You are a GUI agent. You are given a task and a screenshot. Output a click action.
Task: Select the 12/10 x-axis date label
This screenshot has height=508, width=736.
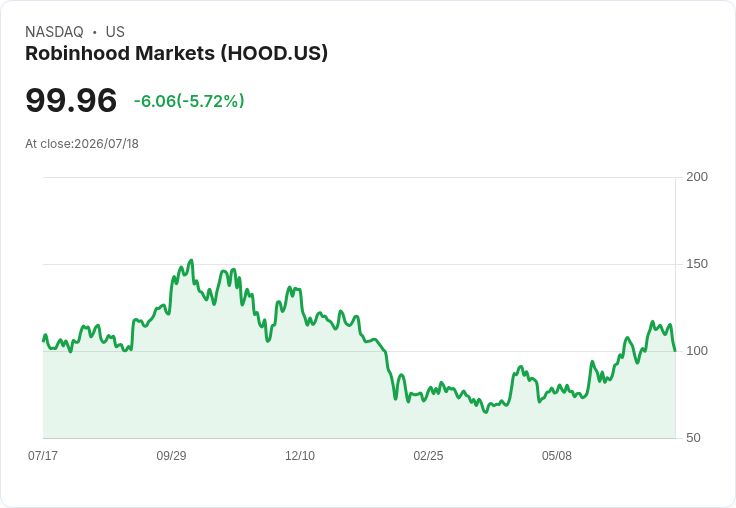coord(300,455)
